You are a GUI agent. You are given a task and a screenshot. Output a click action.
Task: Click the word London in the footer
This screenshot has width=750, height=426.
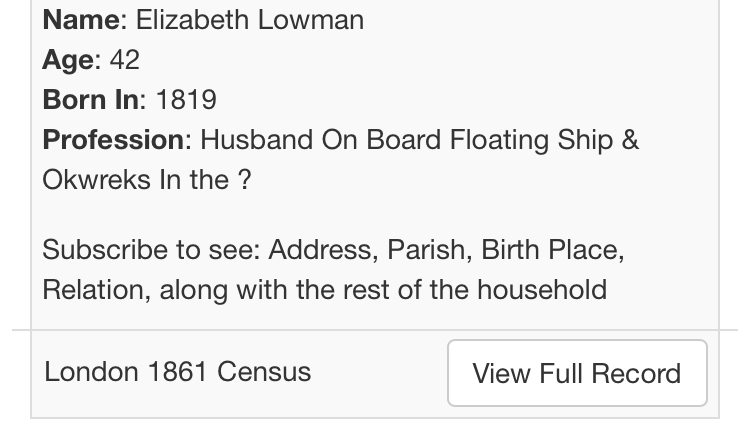(x=91, y=372)
